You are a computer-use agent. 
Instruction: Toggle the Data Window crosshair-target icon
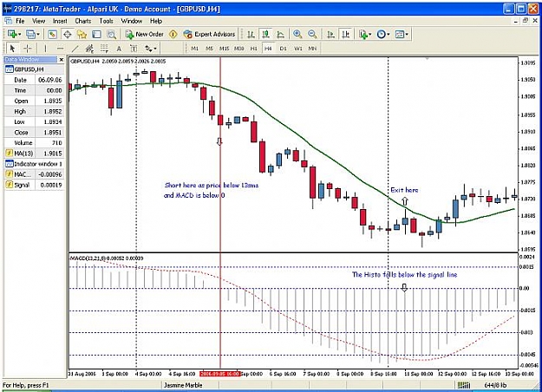click(x=68, y=34)
